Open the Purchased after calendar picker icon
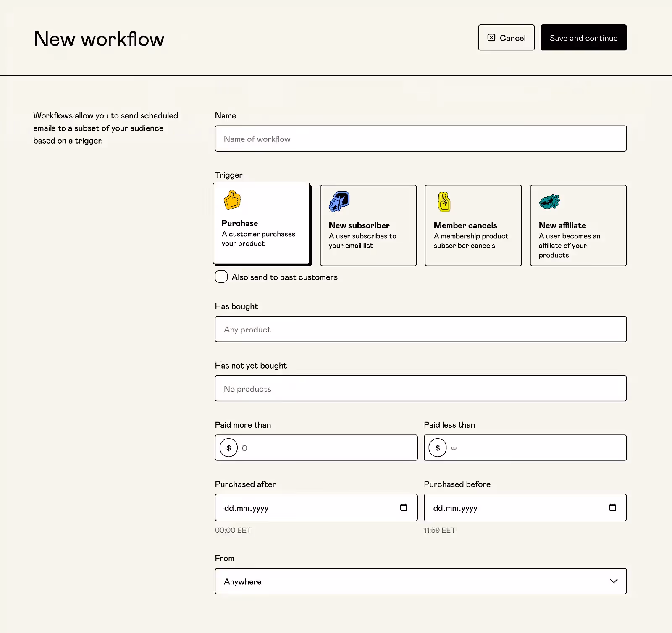 coord(404,507)
